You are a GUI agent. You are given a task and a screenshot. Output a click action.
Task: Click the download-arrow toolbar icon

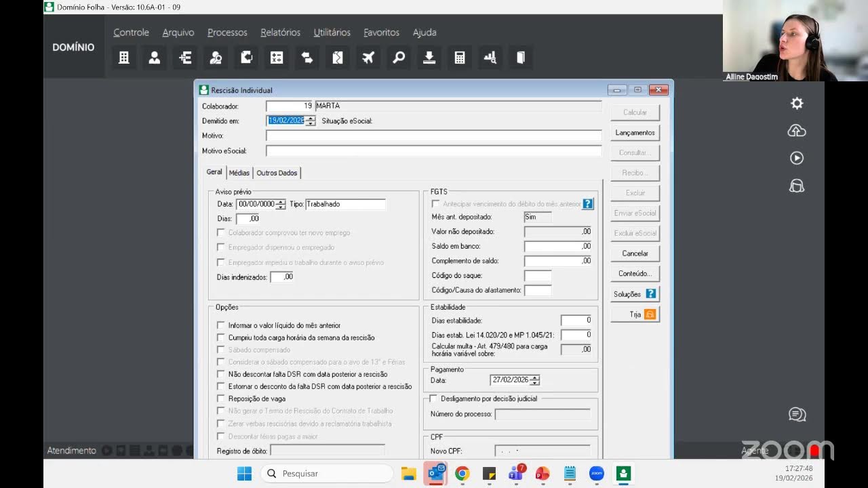pos(429,58)
